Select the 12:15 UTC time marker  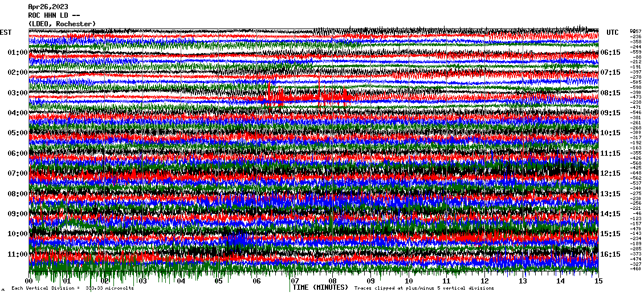tap(610, 173)
